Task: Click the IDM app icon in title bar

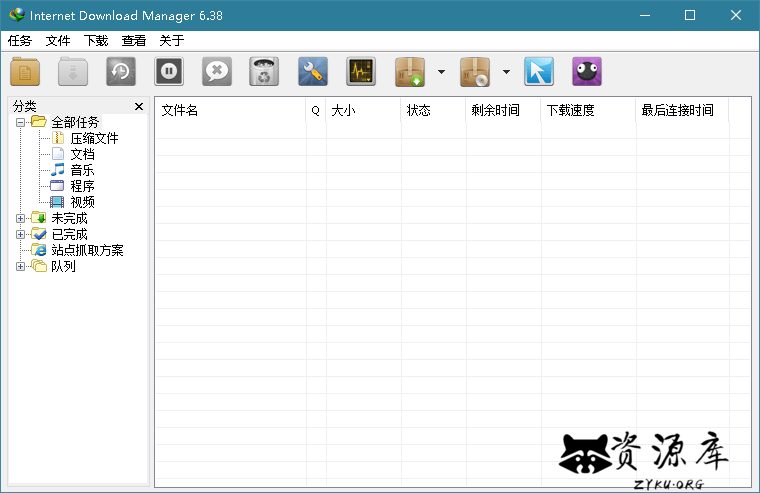Action: tap(17, 15)
